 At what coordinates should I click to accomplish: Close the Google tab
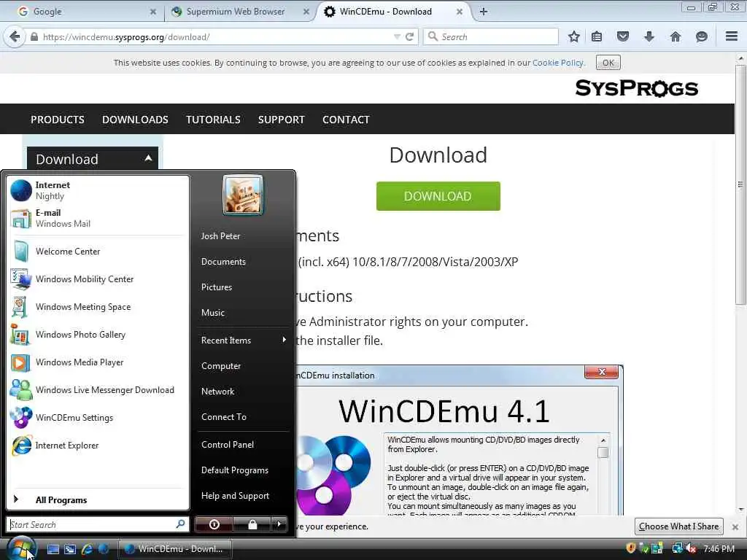coord(153,12)
